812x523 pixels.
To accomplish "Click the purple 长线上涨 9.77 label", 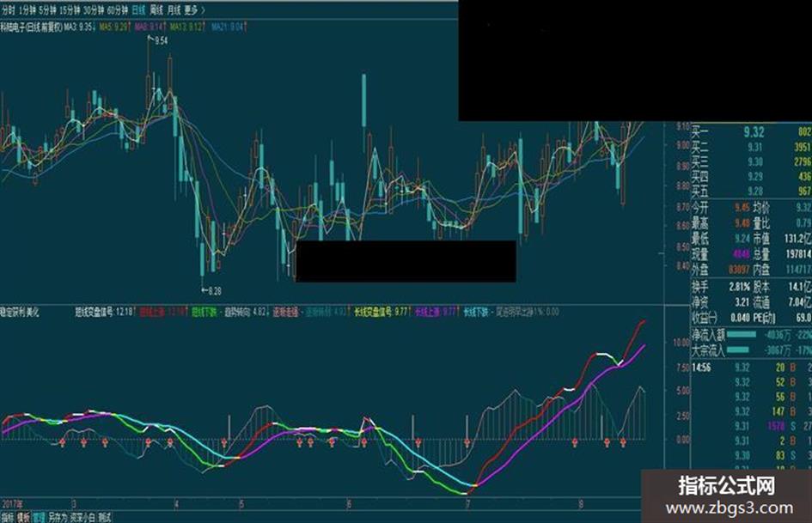I will pyautogui.click(x=436, y=312).
